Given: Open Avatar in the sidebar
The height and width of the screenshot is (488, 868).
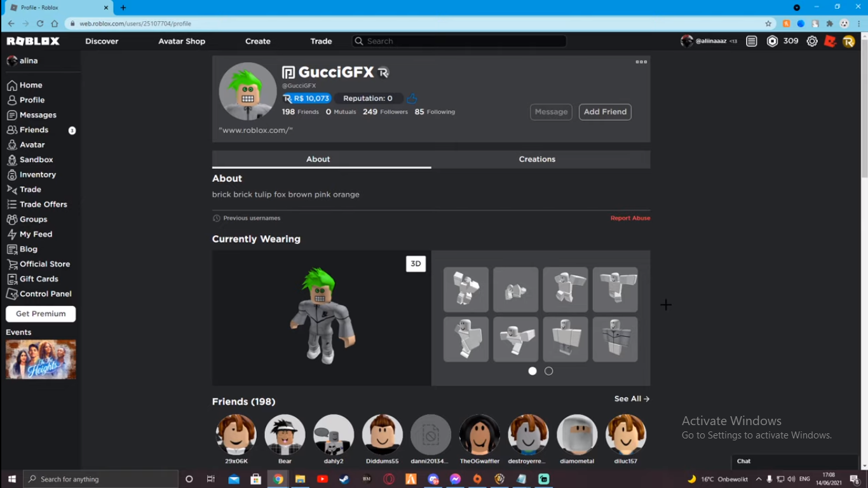Looking at the screenshot, I should [26, 145].
